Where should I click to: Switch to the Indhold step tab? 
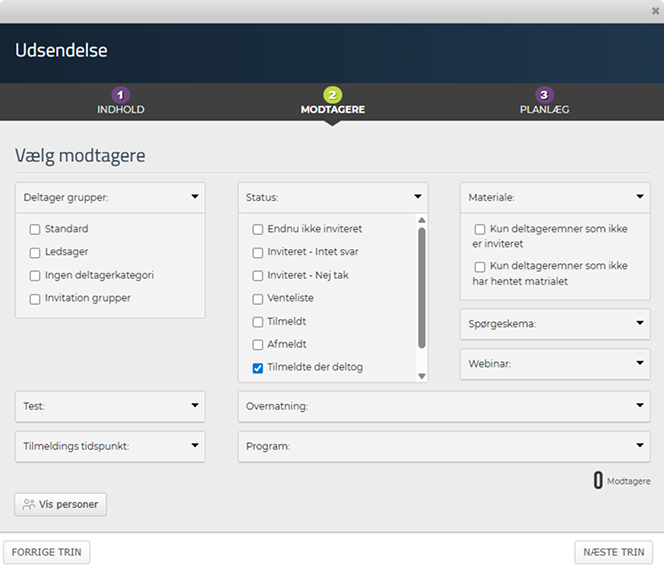point(120,109)
